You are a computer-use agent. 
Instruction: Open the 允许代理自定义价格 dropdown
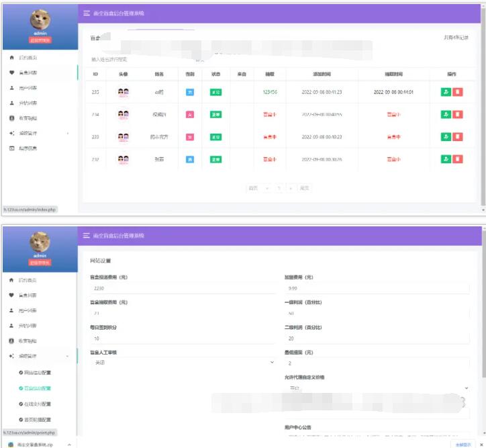pos(377,388)
